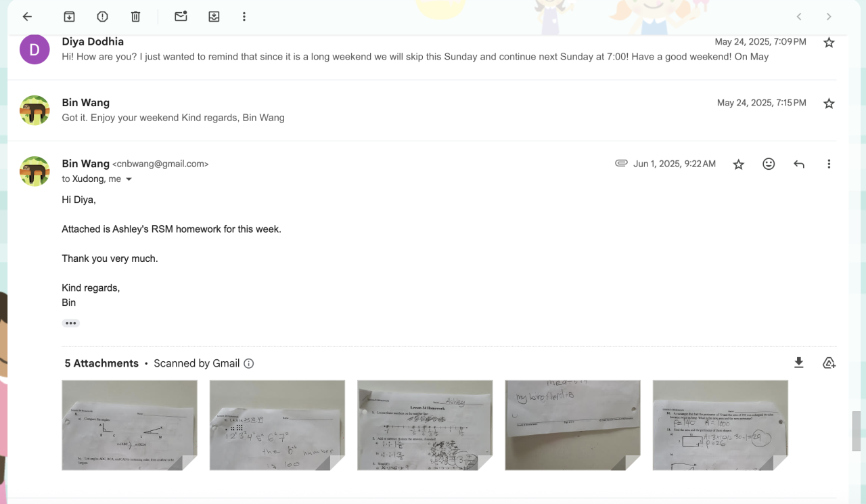Star Bin Wang's May 24 message
The width and height of the screenshot is (866, 504).
click(829, 104)
